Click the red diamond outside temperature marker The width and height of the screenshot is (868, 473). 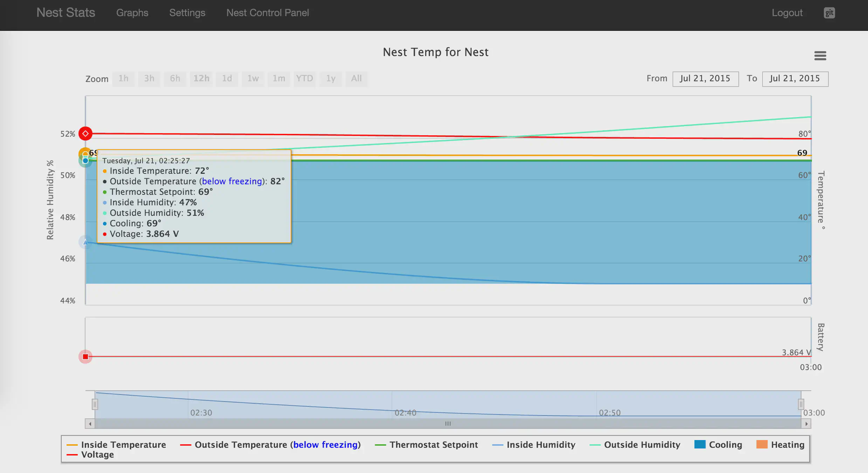(x=85, y=133)
